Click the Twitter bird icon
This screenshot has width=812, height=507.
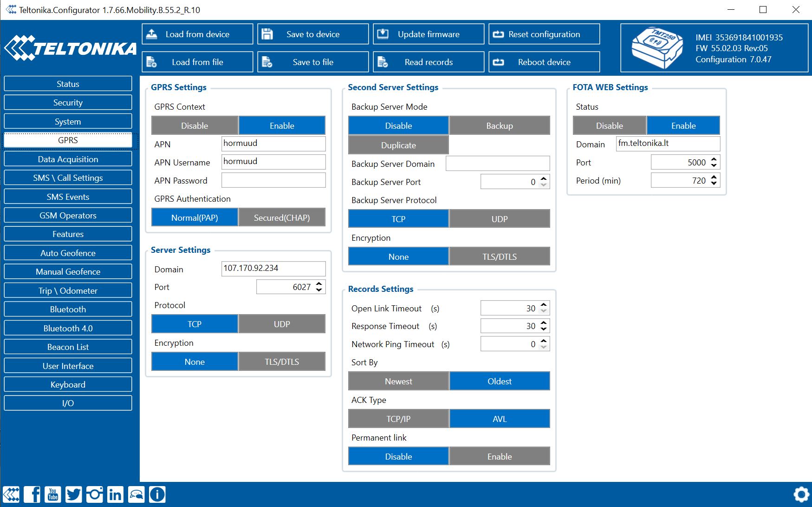point(73,494)
